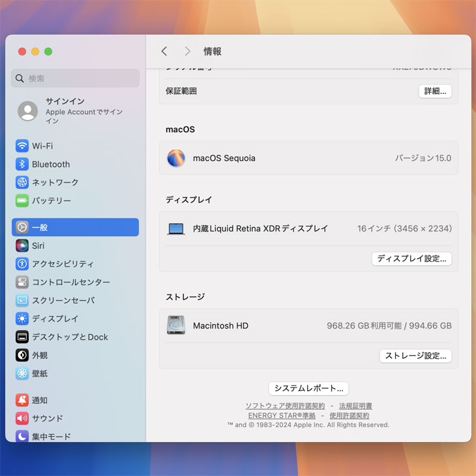Screen dimensions: 476x476
Task: Open ENERGY STAR®準拠 link
Action: [x=282, y=415]
